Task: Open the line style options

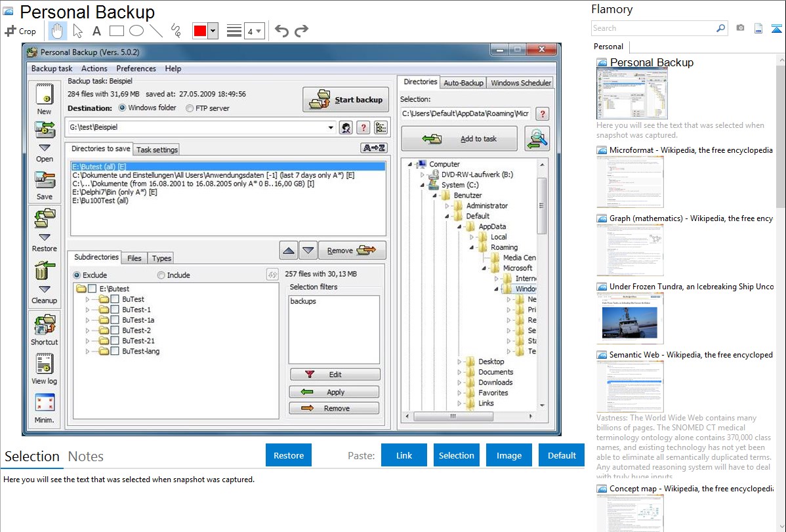Action: tap(234, 31)
